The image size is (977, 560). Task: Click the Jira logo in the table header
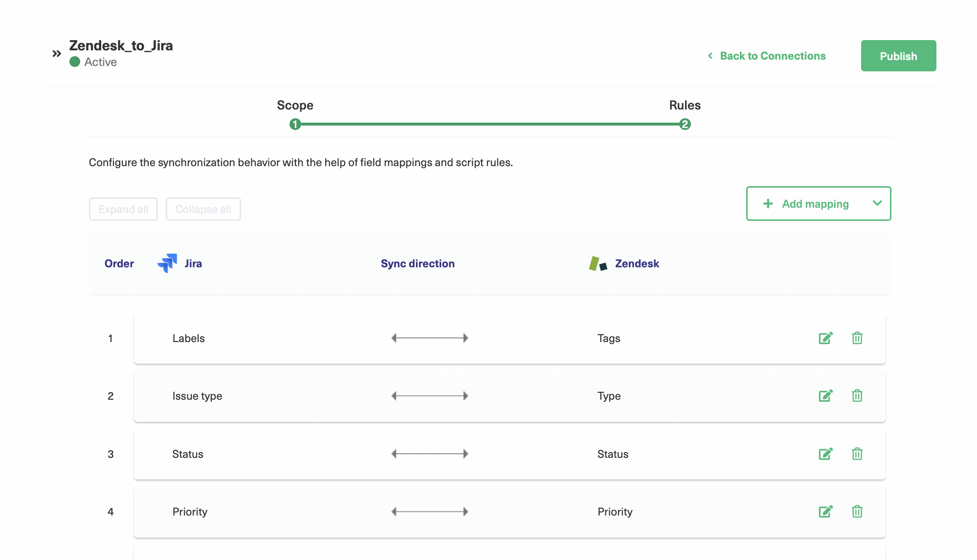pos(167,263)
